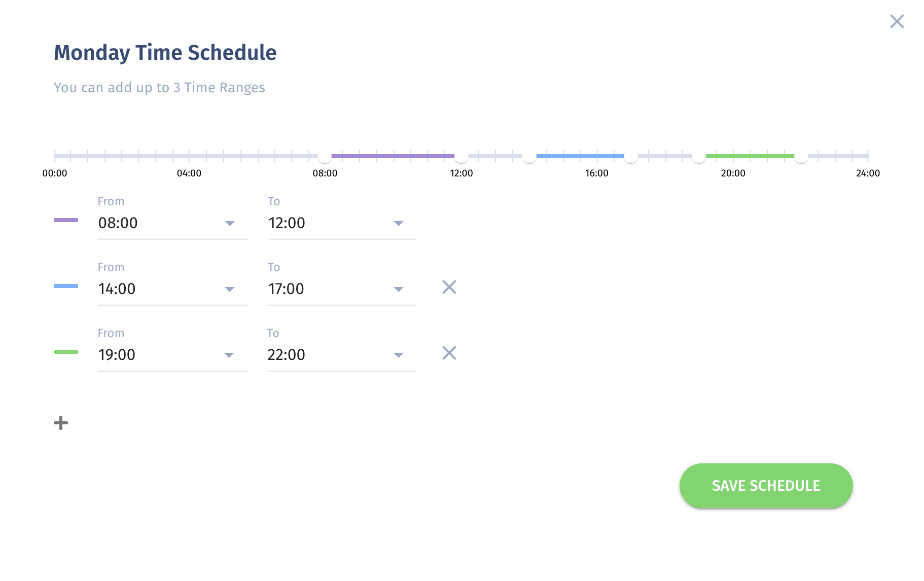Expand the 17:00 To dropdown
This screenshot has height=581, width=924.
point(342,289)
